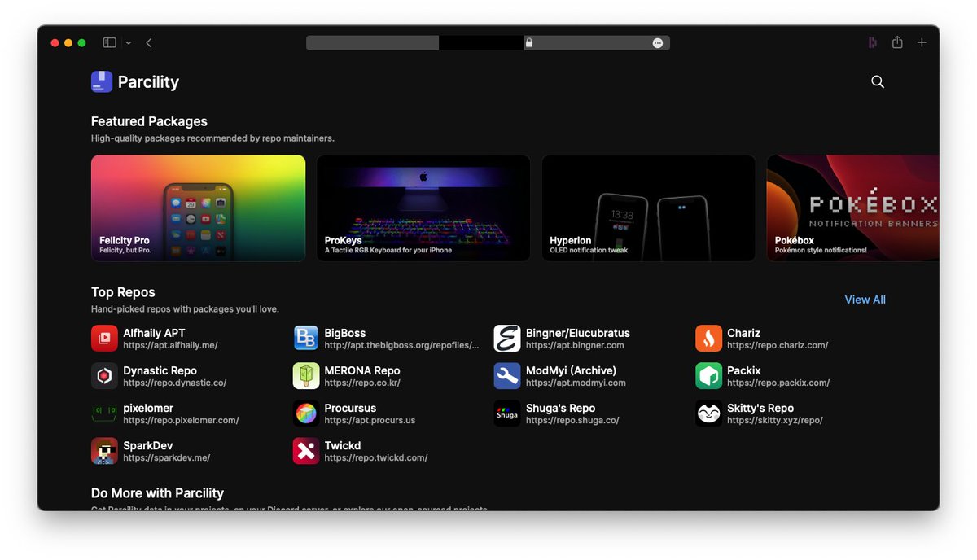
Task: Open the Procursus repo name
Action: pyautogui.click(x=350, y=408)
